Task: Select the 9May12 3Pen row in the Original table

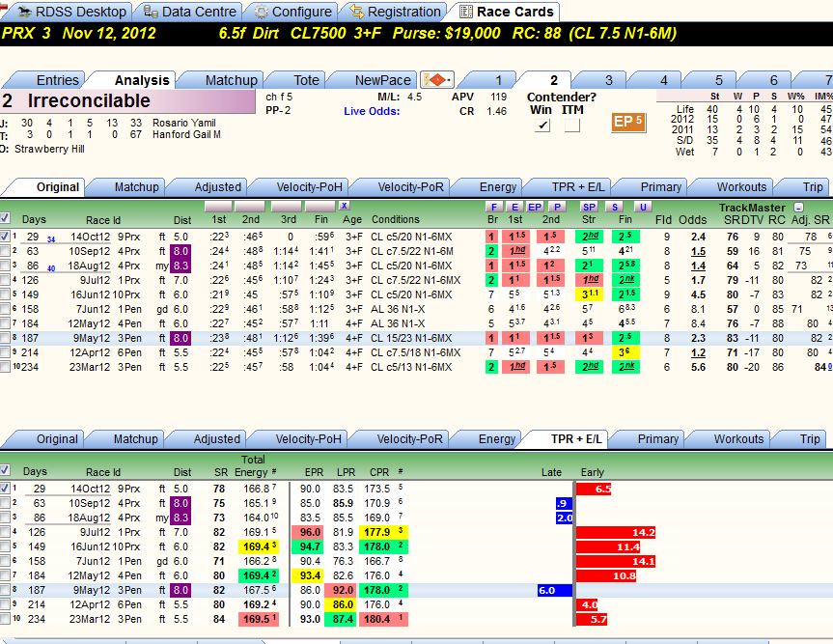Action: pyautogui.click(x=417, y=338)
